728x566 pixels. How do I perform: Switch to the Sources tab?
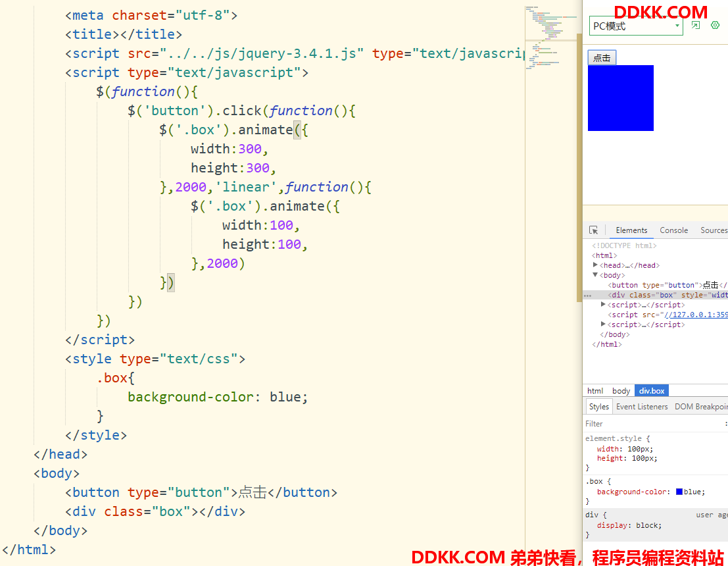tap(713, 230)
